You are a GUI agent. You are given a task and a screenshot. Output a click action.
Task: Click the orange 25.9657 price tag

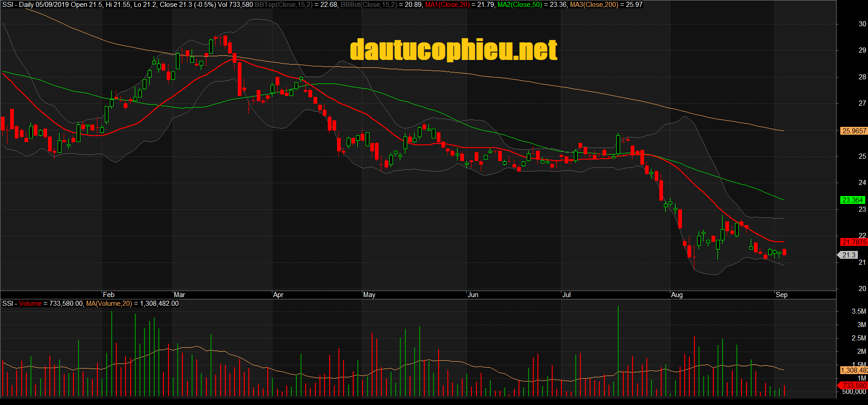(x=854, y=131)
